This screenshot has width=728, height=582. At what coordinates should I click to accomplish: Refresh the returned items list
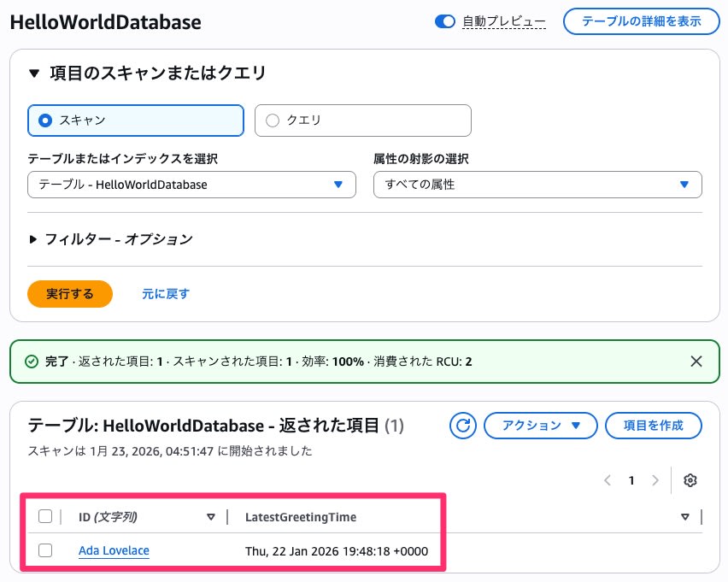point(462,426)
